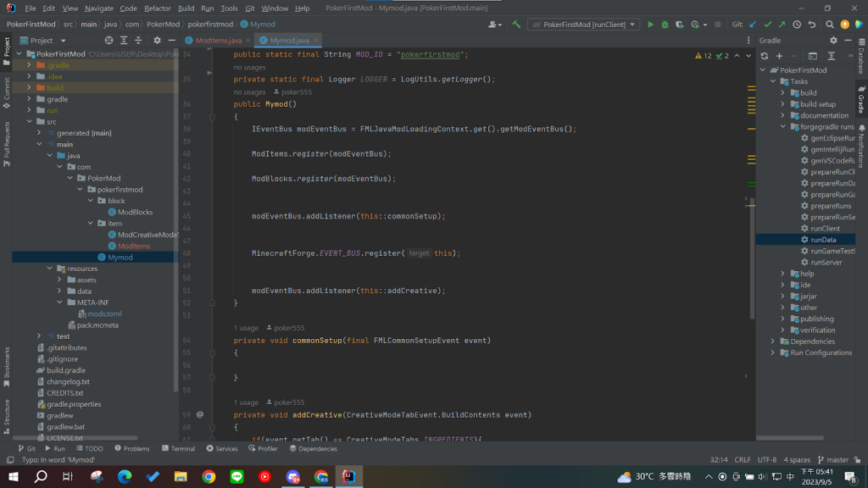
Task: Reload all Gradle projects icon
Action: point(765,56)
